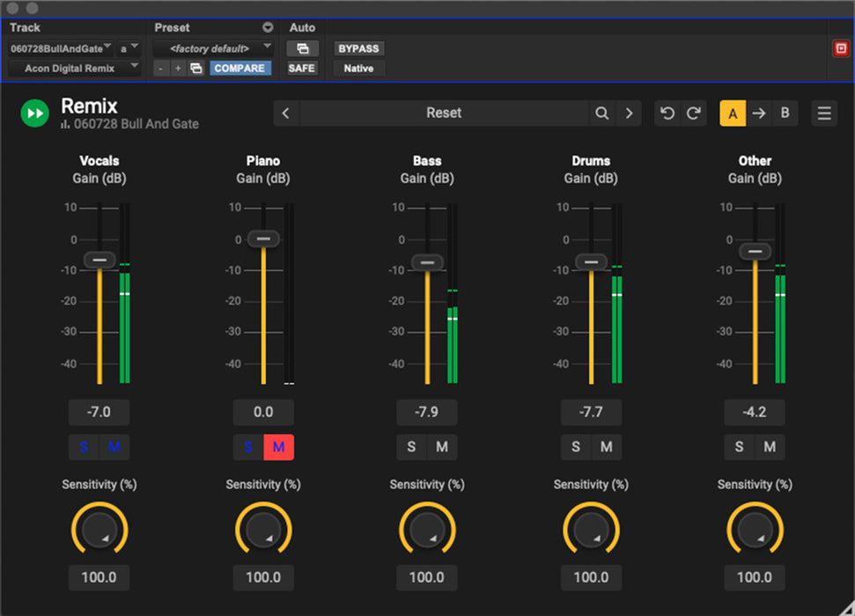855x616 pixels.
Task: Go to the previous preset arrow
Action: pyautogui.click(x=286, y=114)
